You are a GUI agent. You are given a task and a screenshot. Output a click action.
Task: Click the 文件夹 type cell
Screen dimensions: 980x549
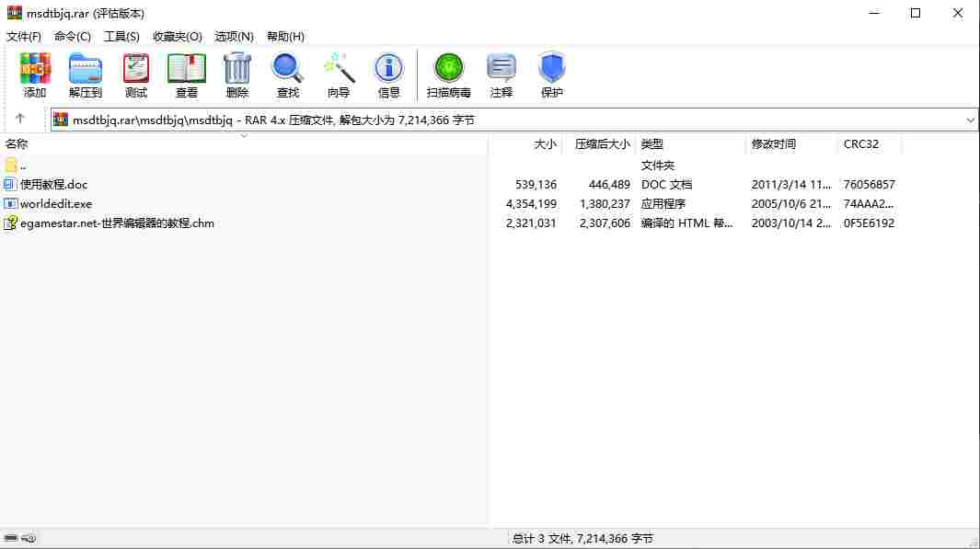point(658,165)
